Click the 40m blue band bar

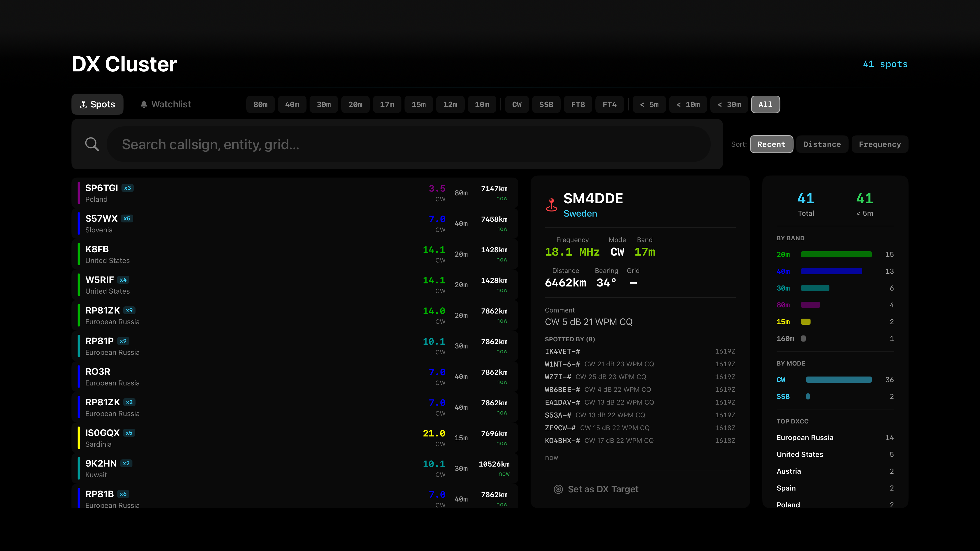[x=832, y=271]
